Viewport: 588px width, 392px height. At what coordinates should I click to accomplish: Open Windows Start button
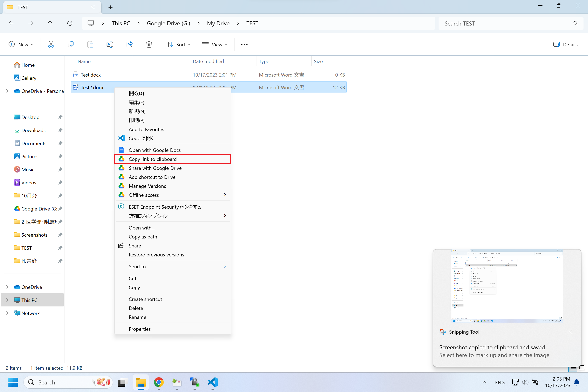[13, 382]
